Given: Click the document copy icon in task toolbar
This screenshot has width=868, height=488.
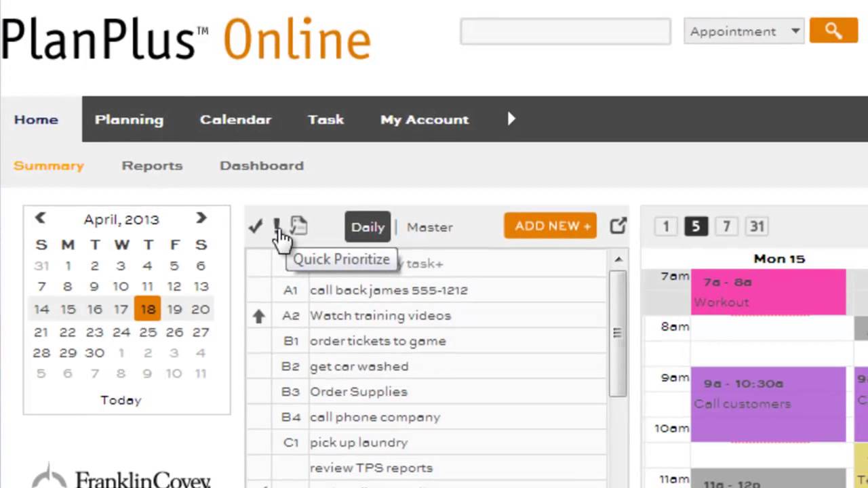Looking at the screenshot, I should [x=299, y=225].
